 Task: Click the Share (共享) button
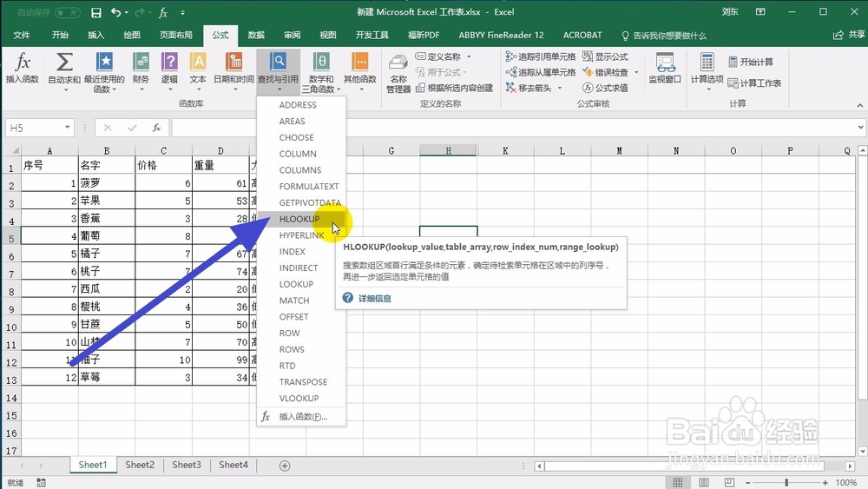(849, 35)
